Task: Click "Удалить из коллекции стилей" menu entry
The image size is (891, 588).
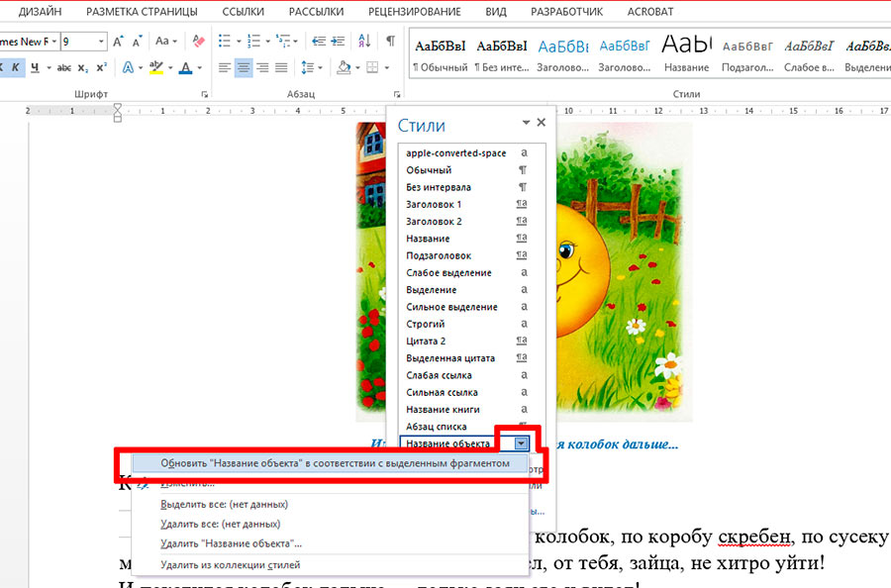Action: point(230,565)
